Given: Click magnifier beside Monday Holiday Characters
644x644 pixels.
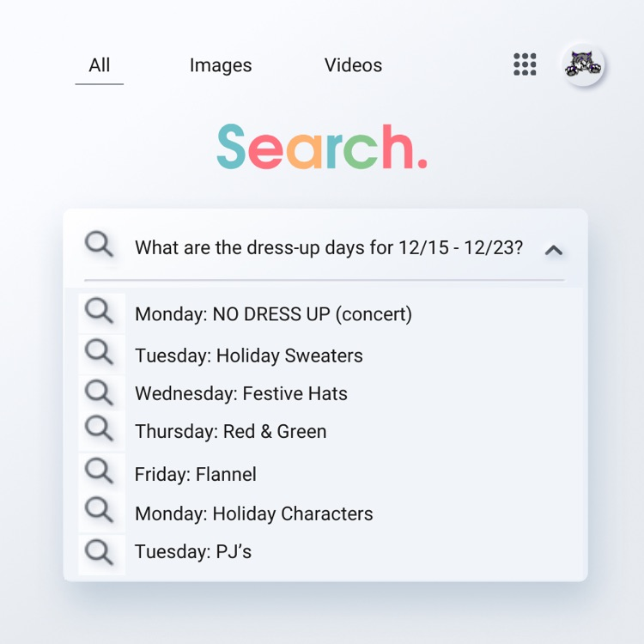Looking at the screenshot, I should click(x=100, y=511).
